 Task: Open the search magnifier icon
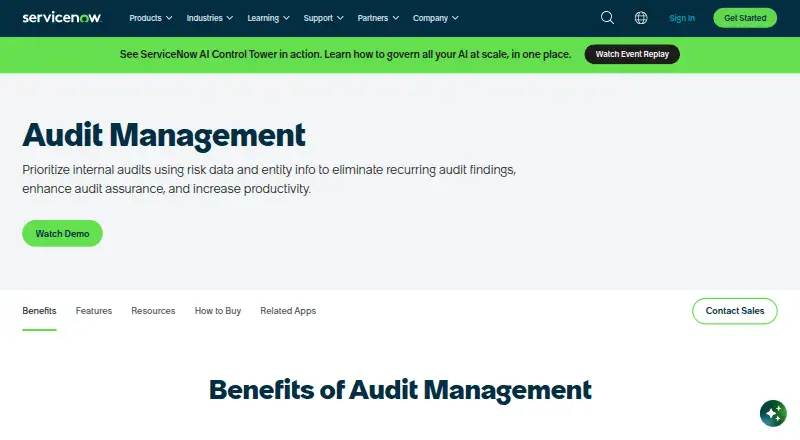pos(607,18)
